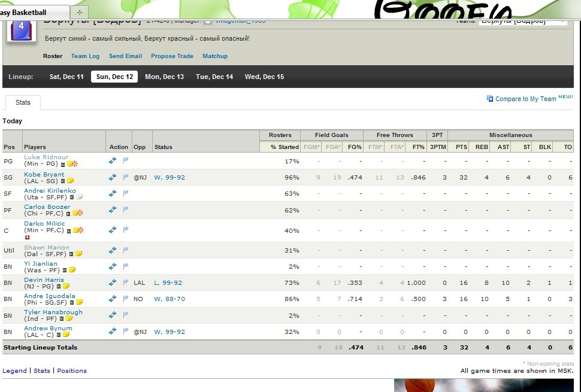The image size is (581, 392).
Task: Click the Stats link next to Legend
Action: (42, 370)
